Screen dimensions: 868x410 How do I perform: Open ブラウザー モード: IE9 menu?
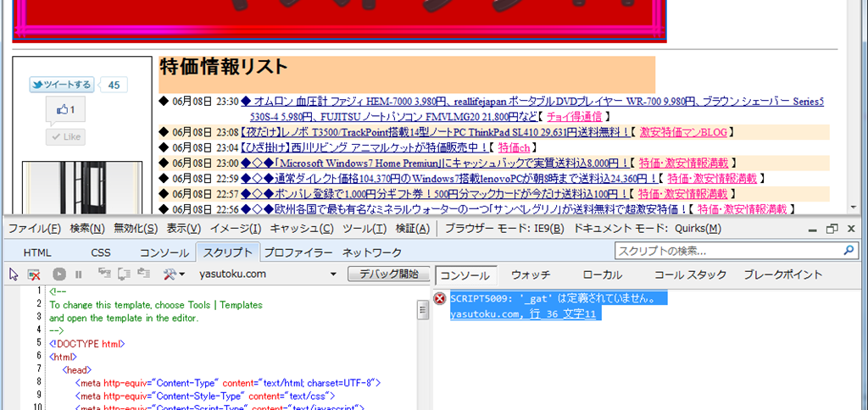click(x=505, y=229)
